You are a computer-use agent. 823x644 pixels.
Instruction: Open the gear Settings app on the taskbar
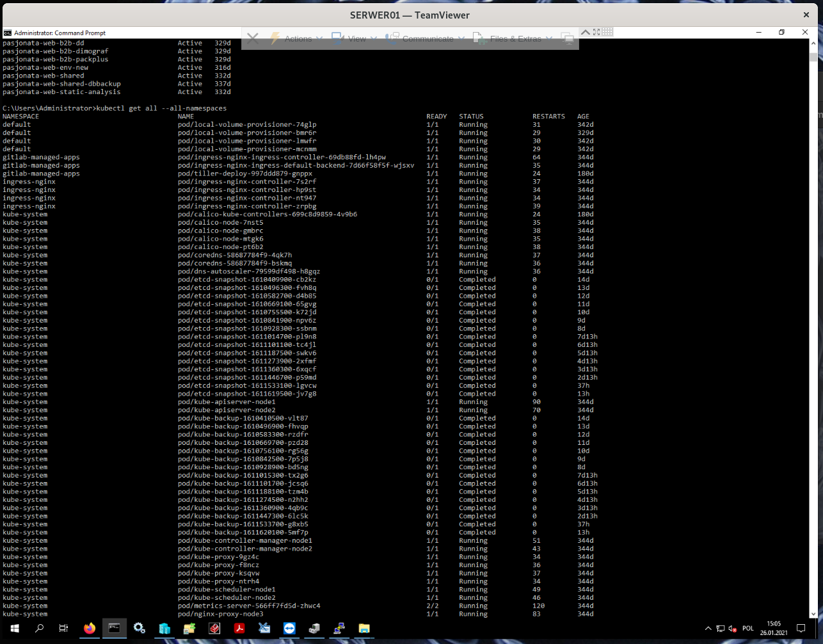point(140,629)
